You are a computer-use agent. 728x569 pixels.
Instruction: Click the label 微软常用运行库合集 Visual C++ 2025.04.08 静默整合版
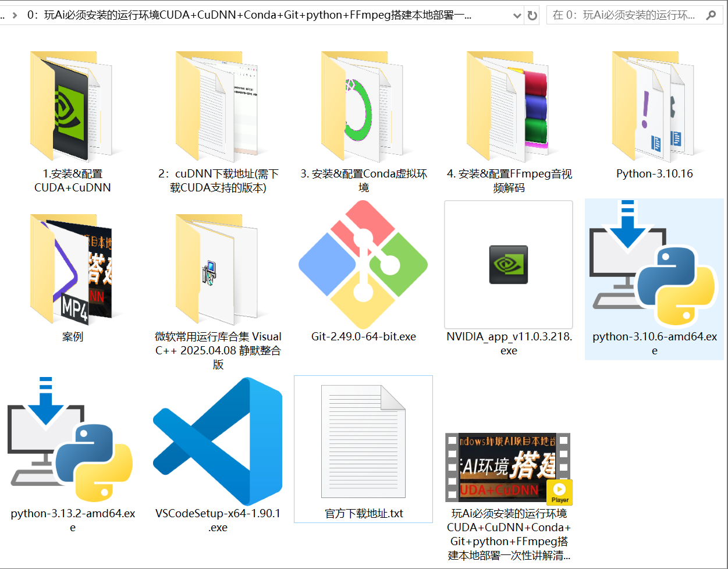(218, 351)
